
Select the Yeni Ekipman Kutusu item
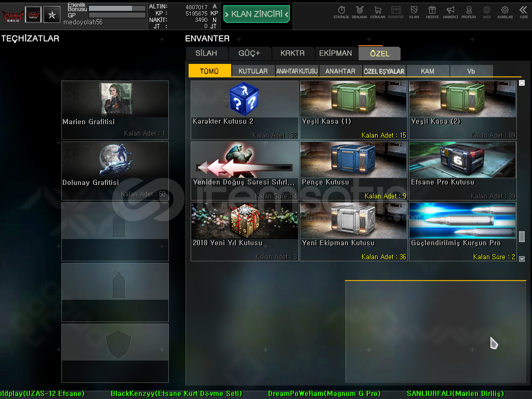[354, 232]
